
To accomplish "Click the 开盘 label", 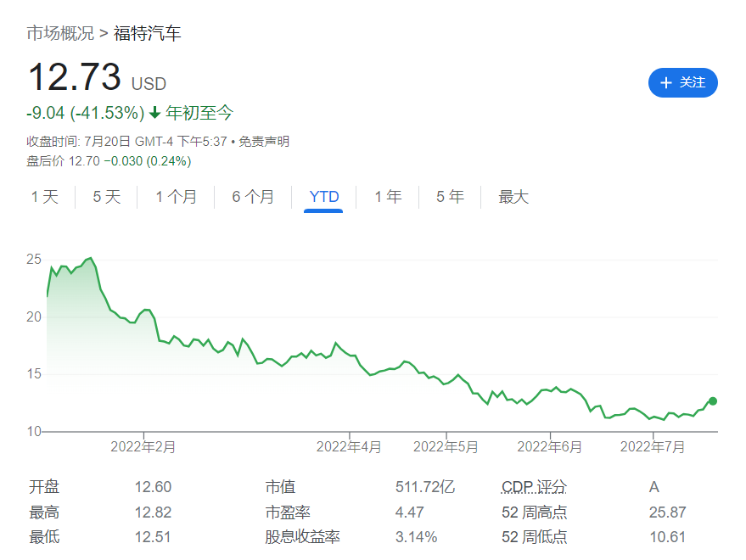I will (x=44, y=487).
